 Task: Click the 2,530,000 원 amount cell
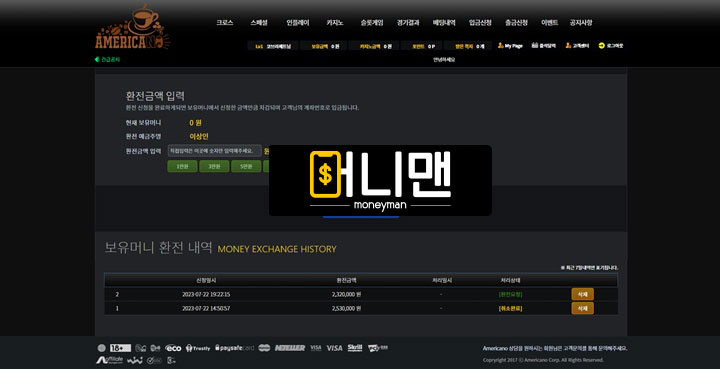point(346,308)
